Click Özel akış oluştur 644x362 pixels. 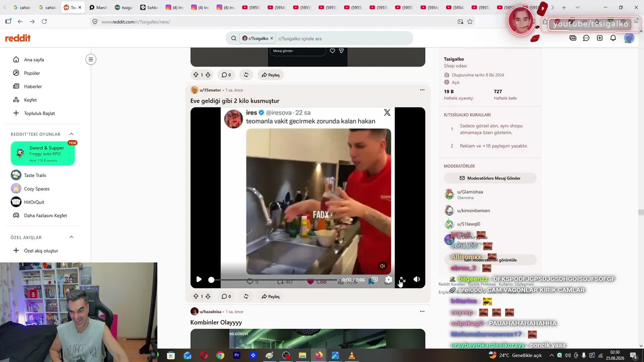pos(40,251)
